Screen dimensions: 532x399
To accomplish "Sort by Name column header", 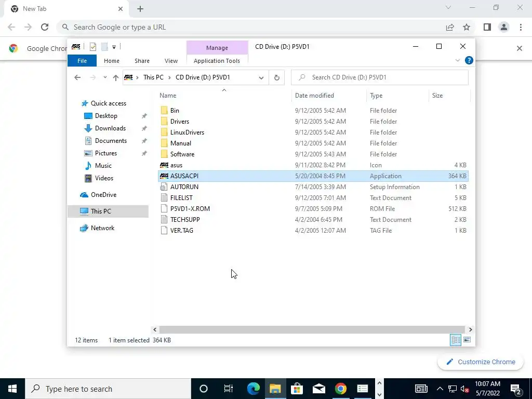I will (x=224, y=96).
